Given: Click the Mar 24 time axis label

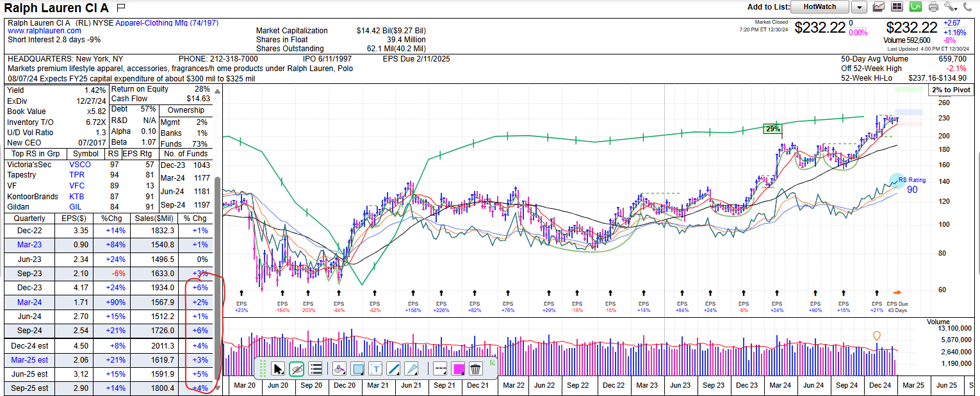Looking at the screenshot, I should tap(780, 386).
